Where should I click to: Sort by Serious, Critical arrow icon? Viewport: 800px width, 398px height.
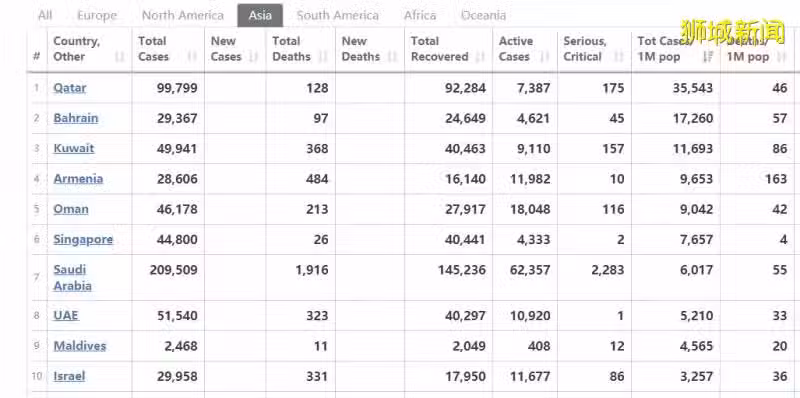(x=618, y=57)
